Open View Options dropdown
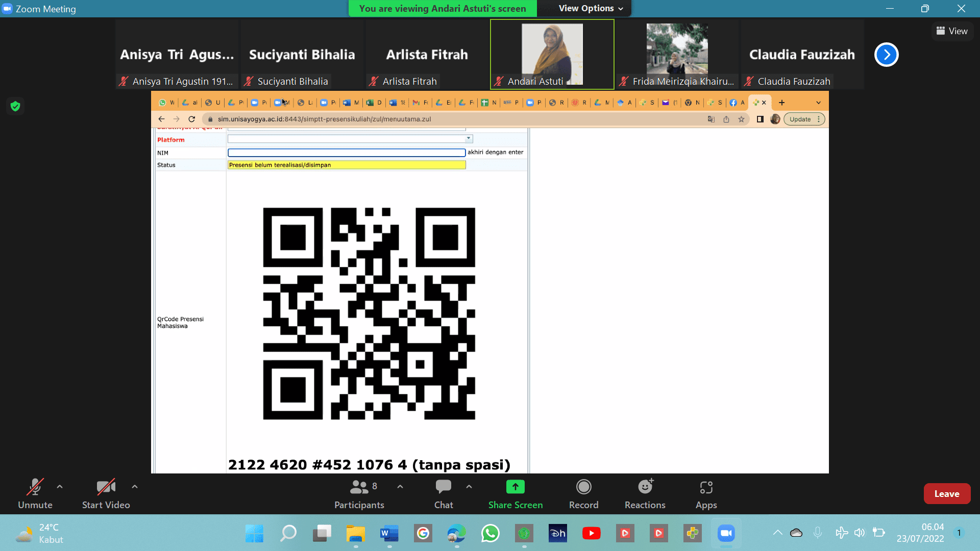This screenshot has width=980, height=551. pos(591,8)
